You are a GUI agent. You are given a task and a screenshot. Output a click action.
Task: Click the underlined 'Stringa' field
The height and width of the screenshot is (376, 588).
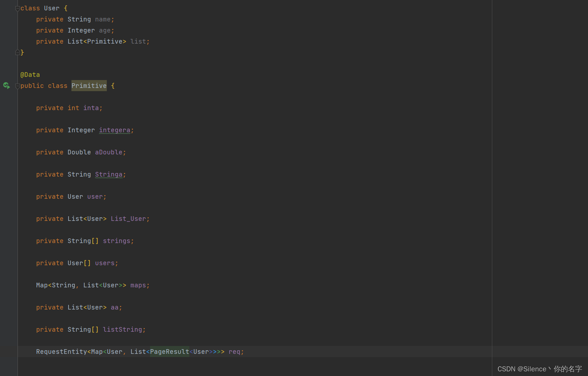click(109, 174)
